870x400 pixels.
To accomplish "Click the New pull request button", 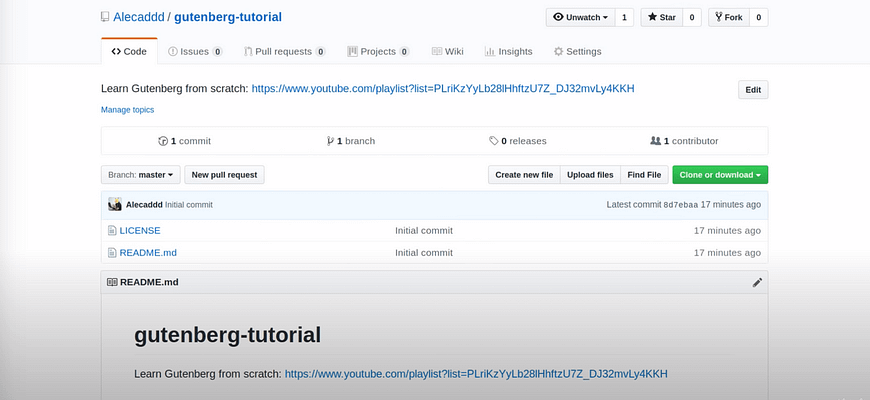I will click(224, 175).
